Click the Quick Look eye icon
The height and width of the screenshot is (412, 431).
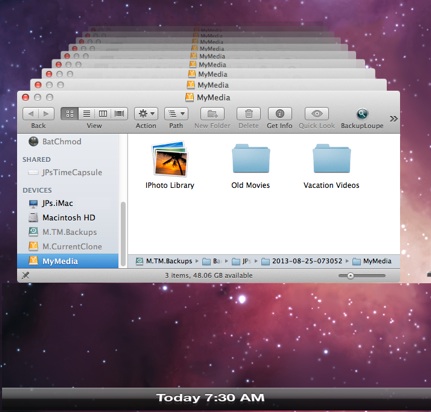click(x=317, y=114)
